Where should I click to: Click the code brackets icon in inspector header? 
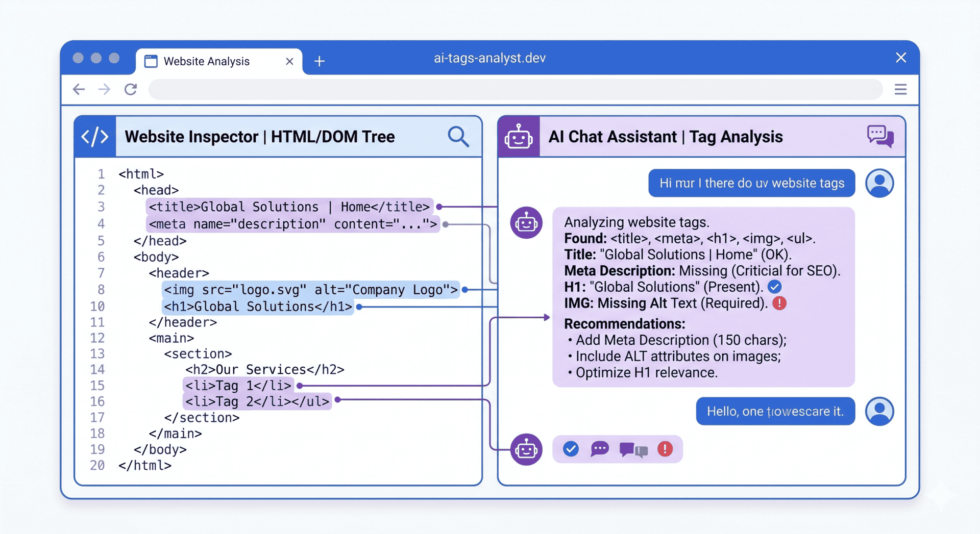coord(95,137)
